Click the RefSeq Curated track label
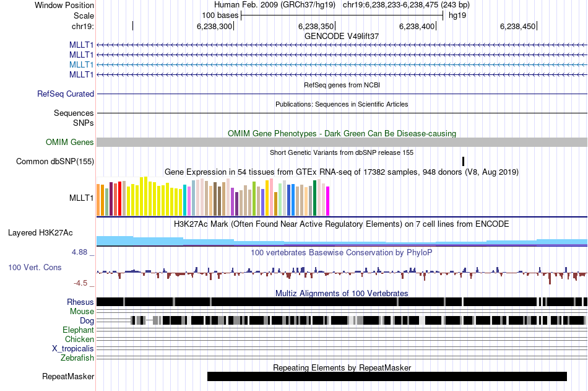The height and width of the screenshot is (391, 588). pyautogui.click(x=66, y=94)
